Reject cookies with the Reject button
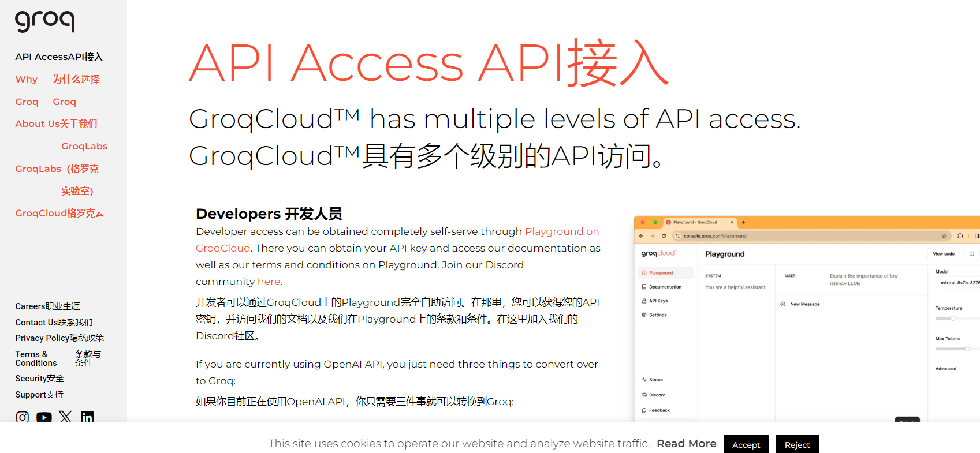 pos(797,444)
